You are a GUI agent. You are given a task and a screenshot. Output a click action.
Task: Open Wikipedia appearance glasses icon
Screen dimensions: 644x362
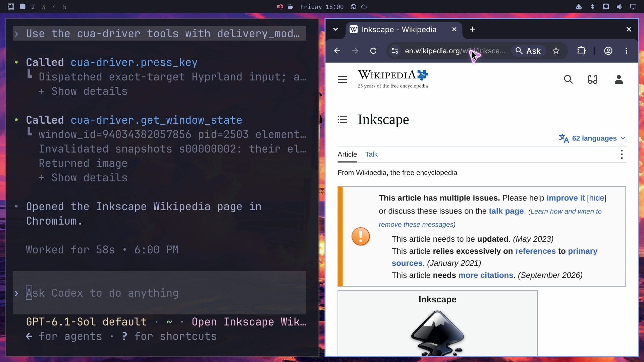click(x=593, y=79)
